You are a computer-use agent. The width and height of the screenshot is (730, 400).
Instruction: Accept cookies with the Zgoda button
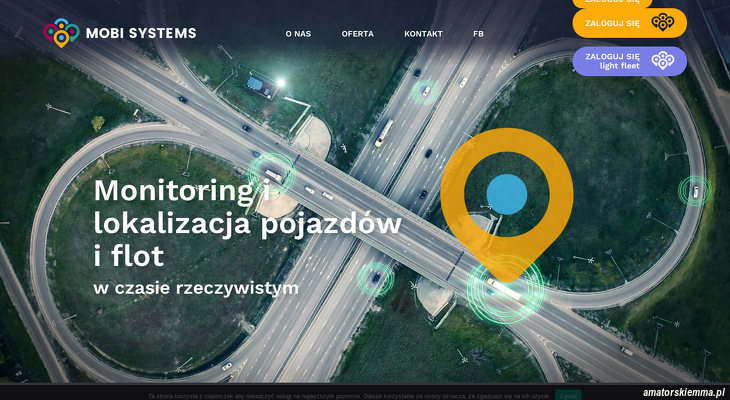(568, 396)
